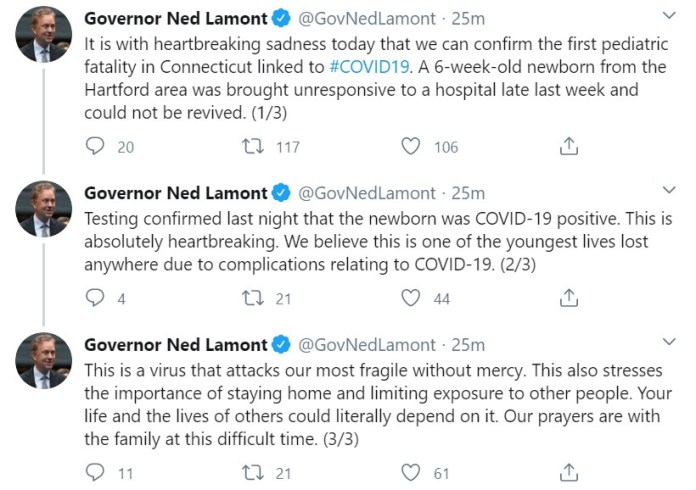Open the 25m timestamp on second tweet

point(468,193)
